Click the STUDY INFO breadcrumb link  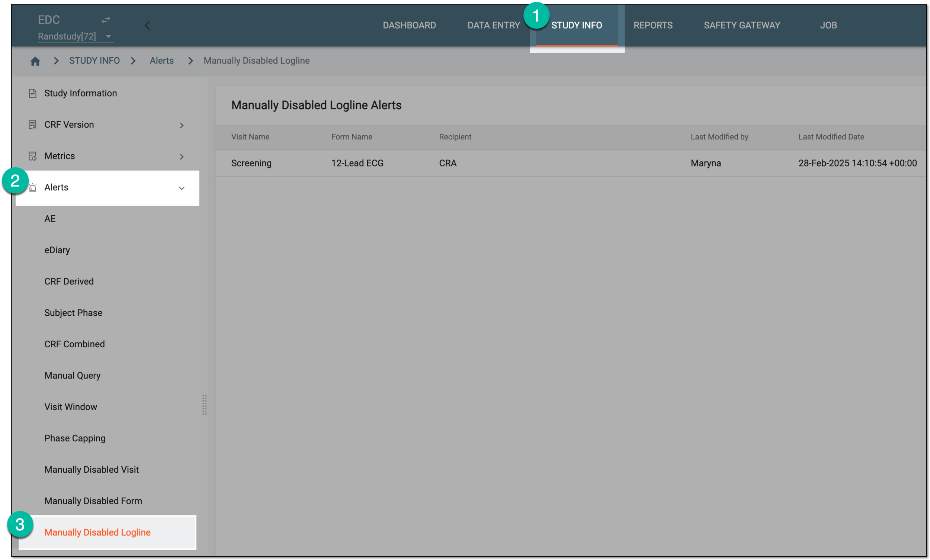94,61
